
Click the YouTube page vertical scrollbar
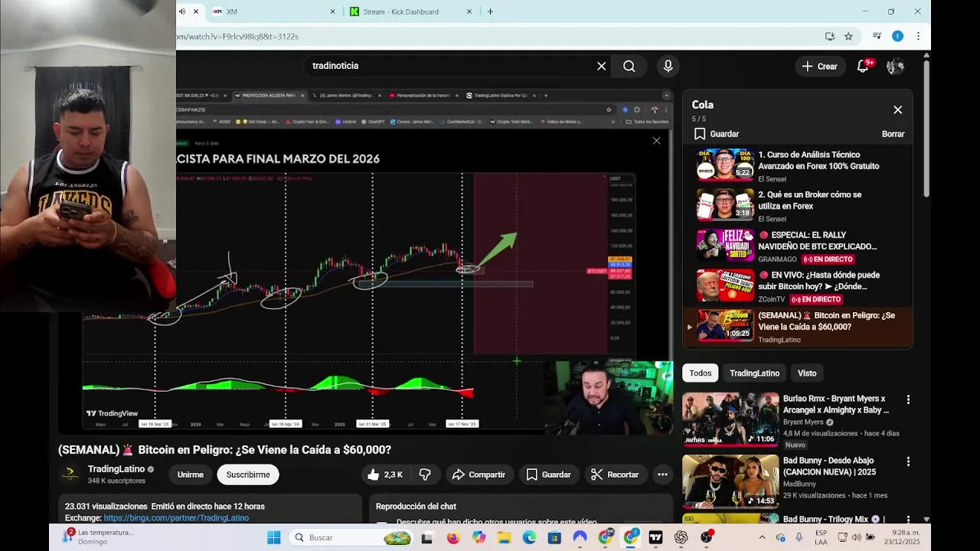click(x=926, y=130)
